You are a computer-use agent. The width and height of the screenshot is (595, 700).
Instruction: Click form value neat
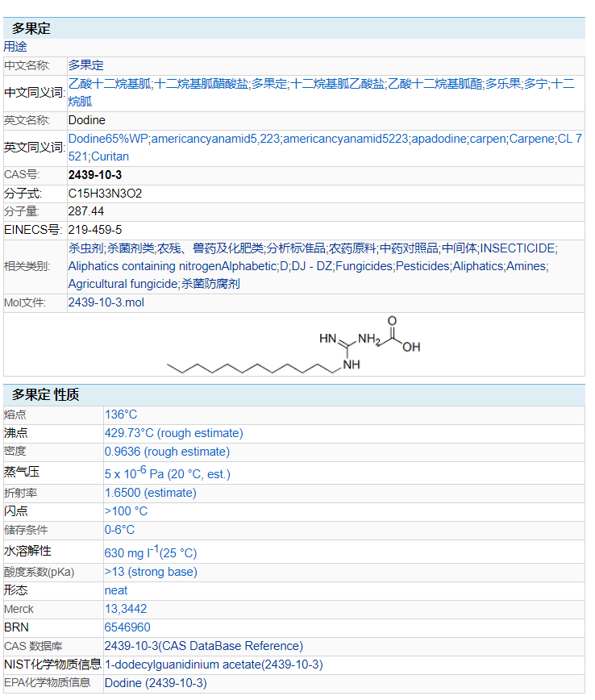(116, 590)
